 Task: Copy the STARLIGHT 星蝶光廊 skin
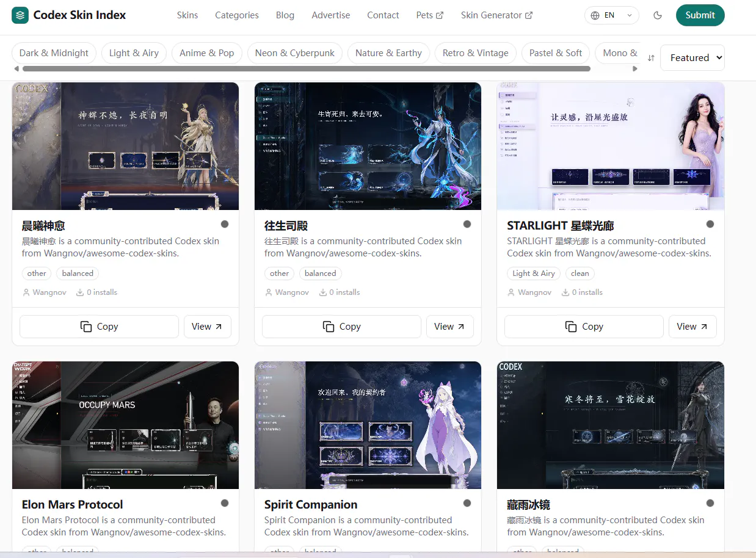(584, 327)
